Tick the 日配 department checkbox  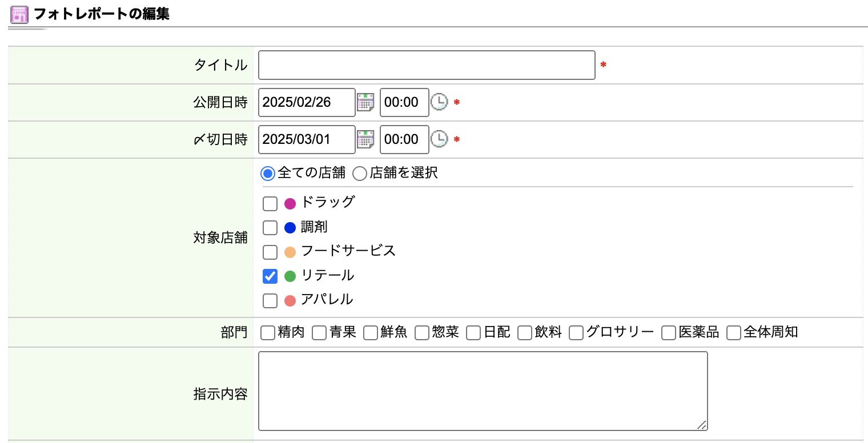pyautogui.click(x=473, y=333)
